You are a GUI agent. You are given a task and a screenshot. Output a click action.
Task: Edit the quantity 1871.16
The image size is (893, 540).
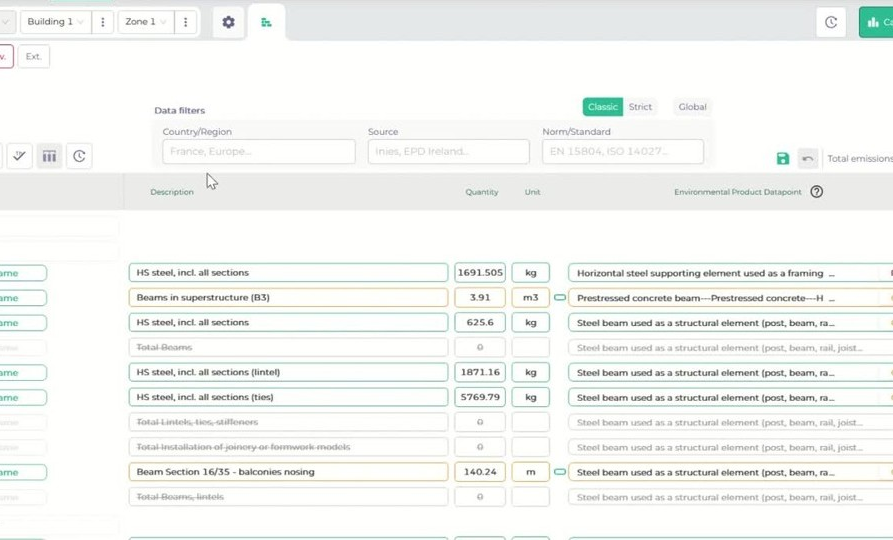(480, 372)
